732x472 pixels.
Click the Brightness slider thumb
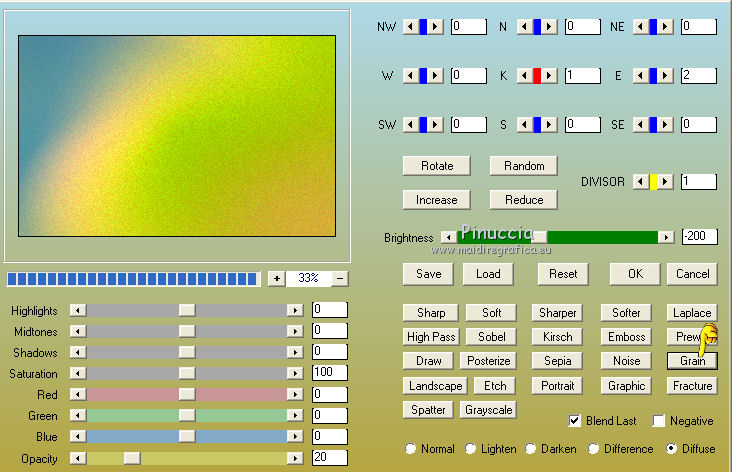tap(540, 237)
